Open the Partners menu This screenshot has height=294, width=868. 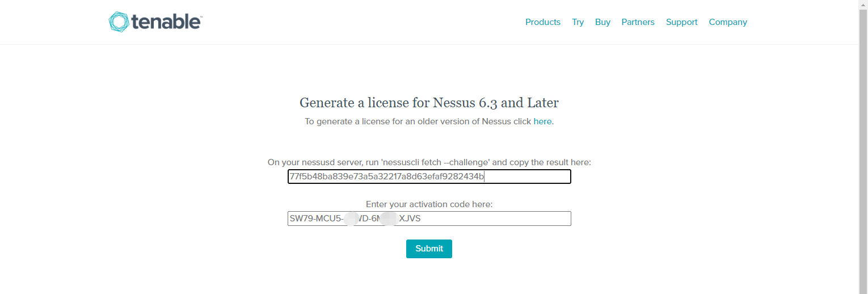pyautogui.click(x=638, y=22)
